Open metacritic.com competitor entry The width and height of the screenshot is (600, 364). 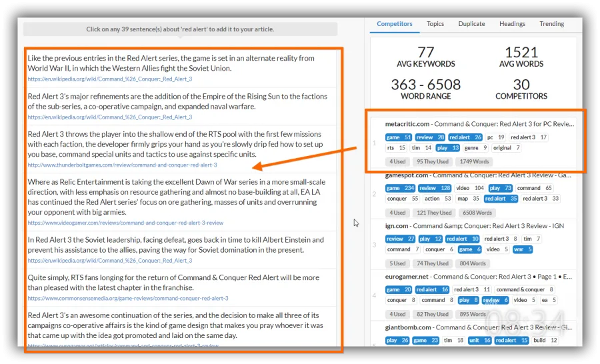(479, 124)
